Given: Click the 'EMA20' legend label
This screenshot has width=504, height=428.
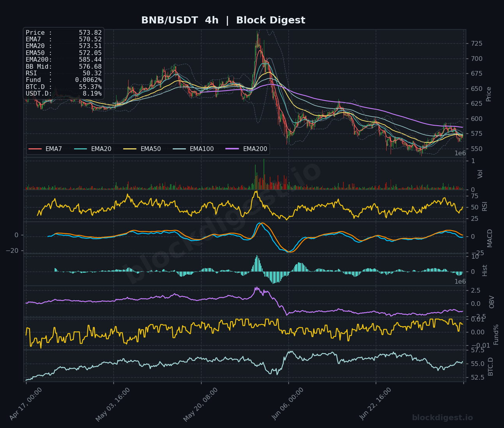Looking at the screenshot, I should click(101, 149).
